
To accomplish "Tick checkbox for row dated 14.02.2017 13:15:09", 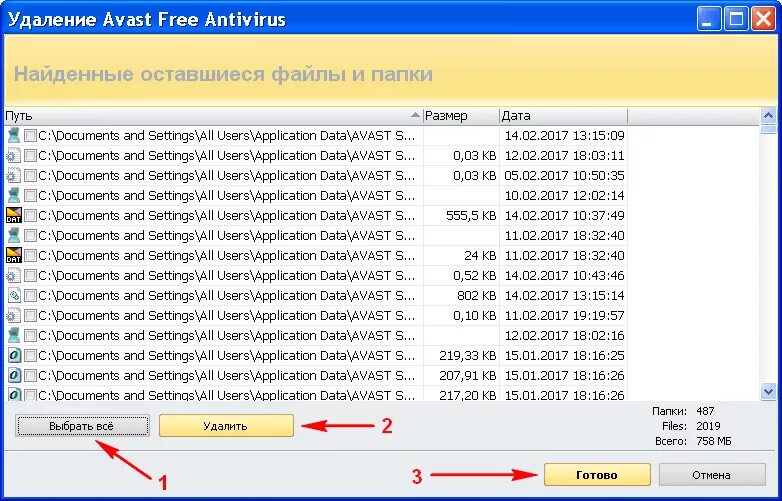I will [30, 136].
